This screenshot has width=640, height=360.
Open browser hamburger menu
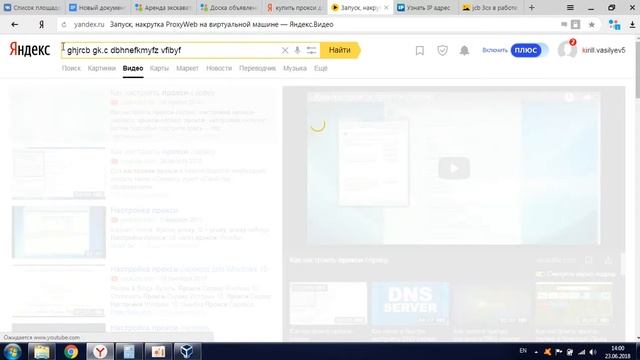pyautogui.click(x=570, y=7)
